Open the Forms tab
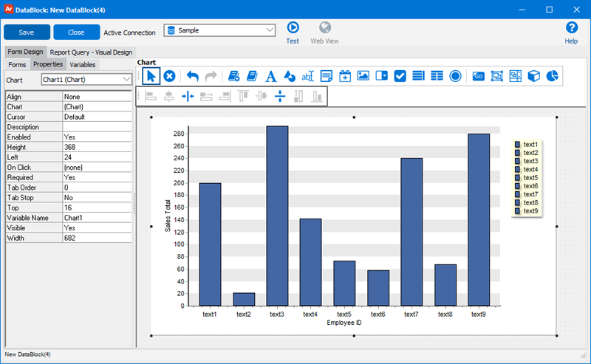Image resolution: width=591 pixels, height=364 pixels. (x=17, y=64)
